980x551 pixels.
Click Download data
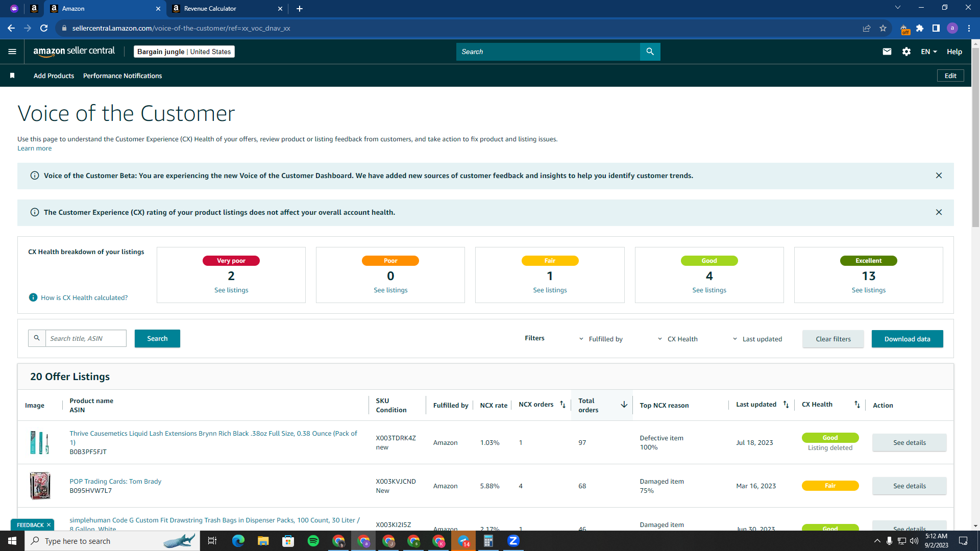coord(907,339)
